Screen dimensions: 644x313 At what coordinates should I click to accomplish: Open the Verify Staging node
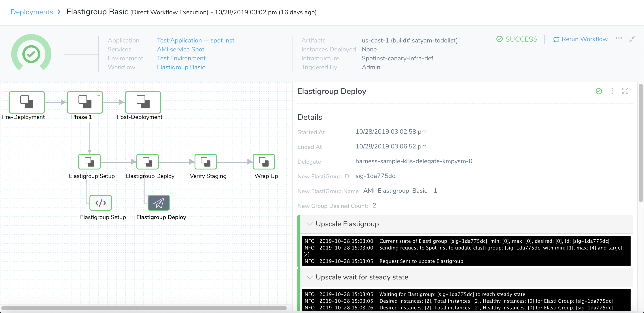[x=206, y=162]
